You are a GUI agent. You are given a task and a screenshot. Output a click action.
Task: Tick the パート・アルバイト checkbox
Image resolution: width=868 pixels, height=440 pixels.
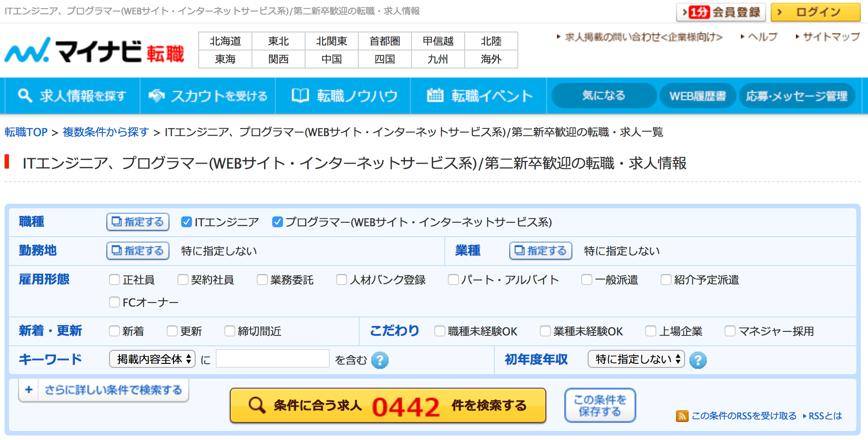pyautogui.click(x=453, y=280)
